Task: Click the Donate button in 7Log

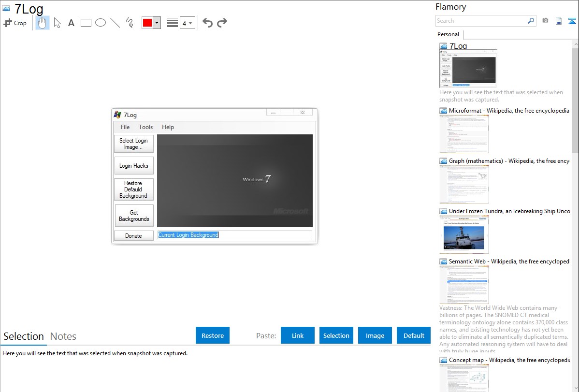Action: point(134,236)
